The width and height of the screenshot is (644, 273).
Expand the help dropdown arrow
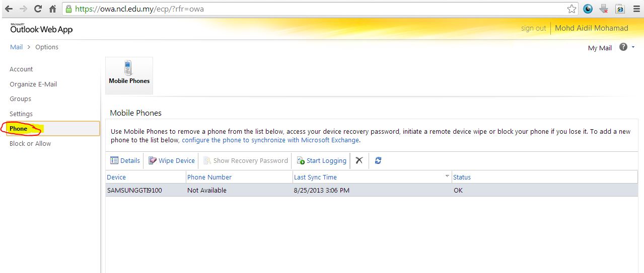pyautogui.click(x=633, y=47)
